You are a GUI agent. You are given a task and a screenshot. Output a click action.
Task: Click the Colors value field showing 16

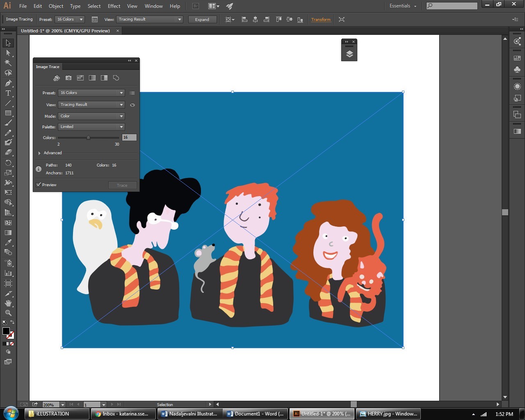click(x=129, y=137)
